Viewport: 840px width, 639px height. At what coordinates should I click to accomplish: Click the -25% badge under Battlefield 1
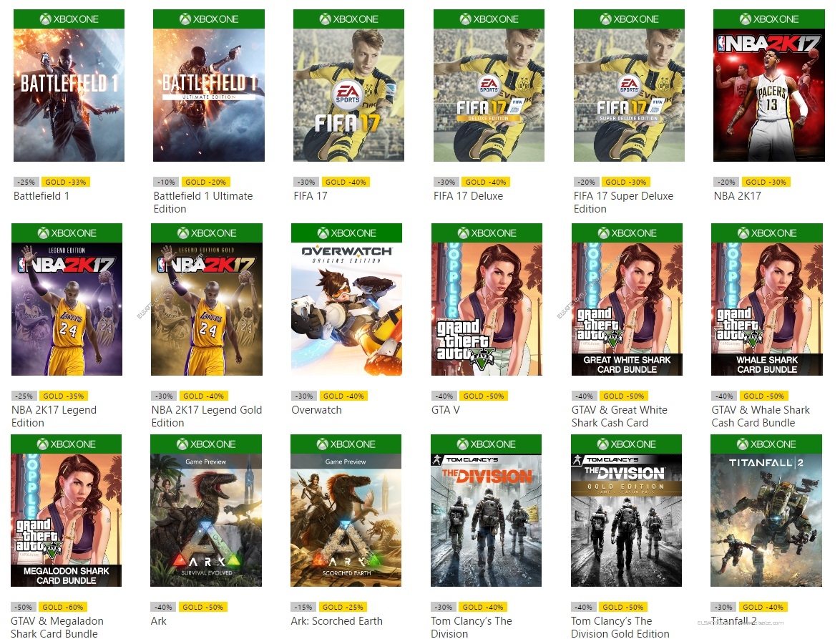[26, 182]
